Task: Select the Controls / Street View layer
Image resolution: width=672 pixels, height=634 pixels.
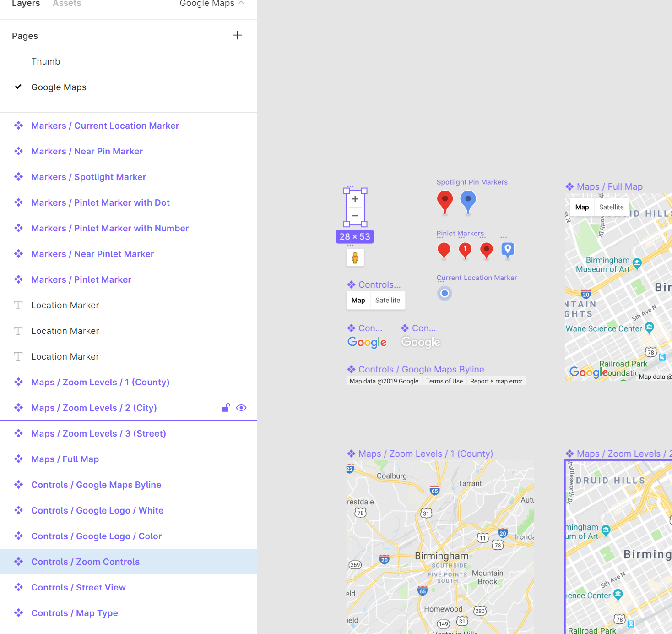Action: coord(78,587)
